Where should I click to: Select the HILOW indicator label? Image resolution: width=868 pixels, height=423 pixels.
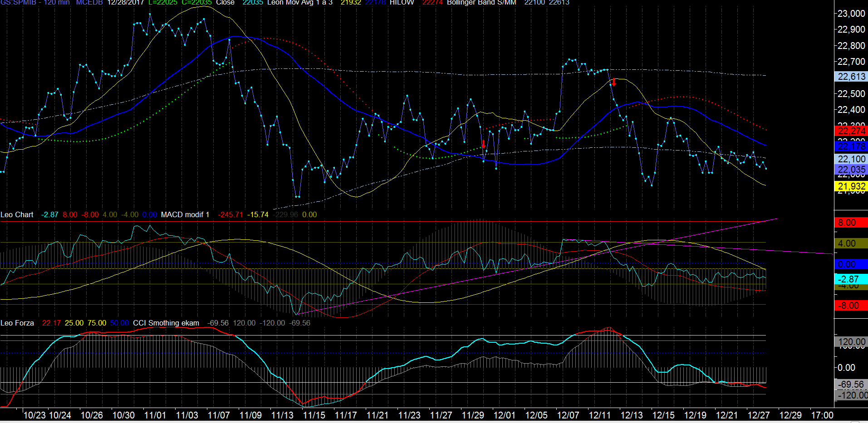pos(402,2)
